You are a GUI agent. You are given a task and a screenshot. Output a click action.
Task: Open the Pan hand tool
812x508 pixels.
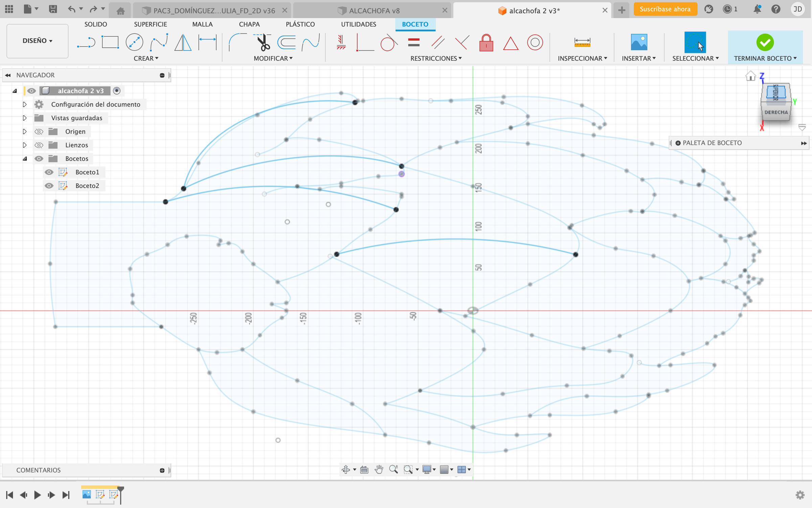click(x=379, y=469)
